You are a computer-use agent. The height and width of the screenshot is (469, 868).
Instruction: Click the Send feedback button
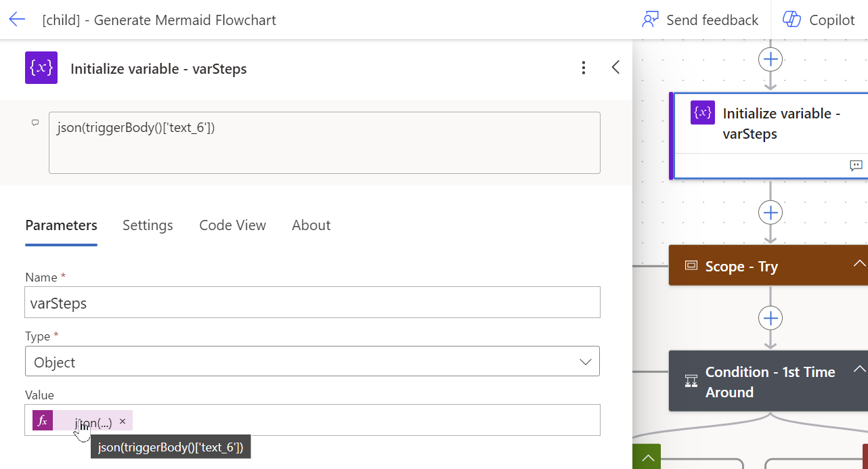(x=700, y=20)
